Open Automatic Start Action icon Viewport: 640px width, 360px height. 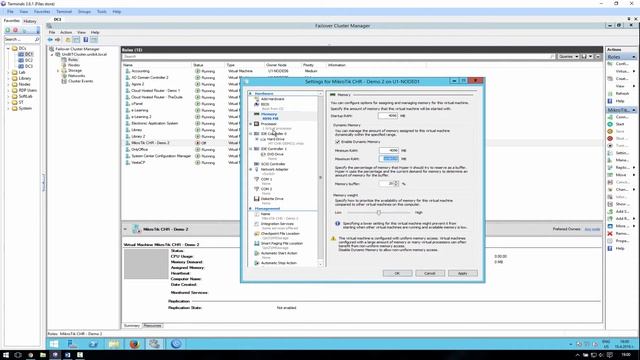256,253
